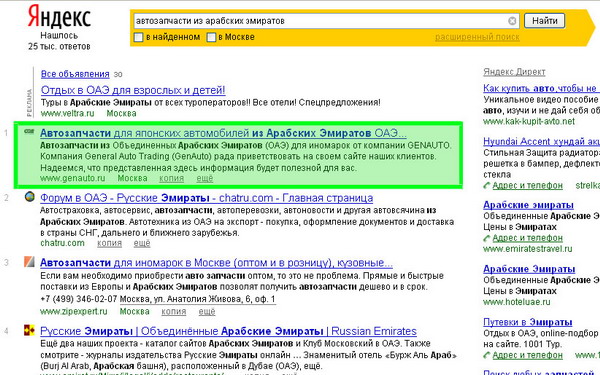The image size is (600, 375).
Task: Open 'копия' link of zipexpert.ru result
Action: click(174, 311)
